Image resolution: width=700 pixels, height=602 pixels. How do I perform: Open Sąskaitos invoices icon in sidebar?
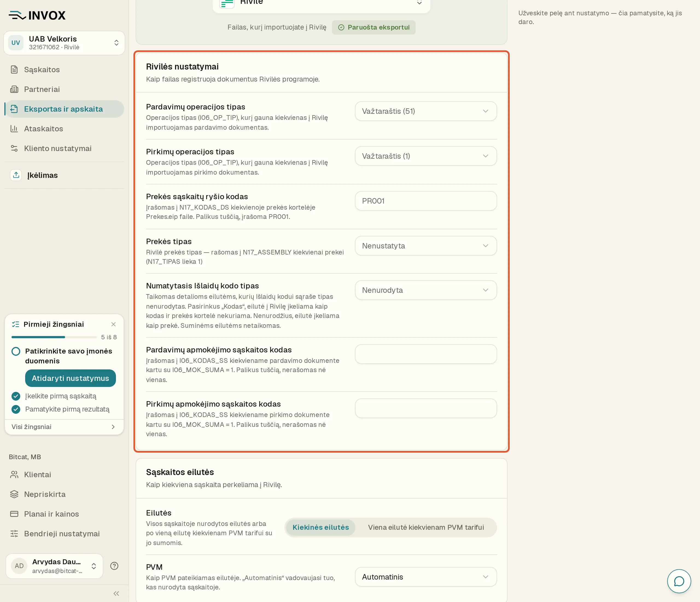click(14, 70)
